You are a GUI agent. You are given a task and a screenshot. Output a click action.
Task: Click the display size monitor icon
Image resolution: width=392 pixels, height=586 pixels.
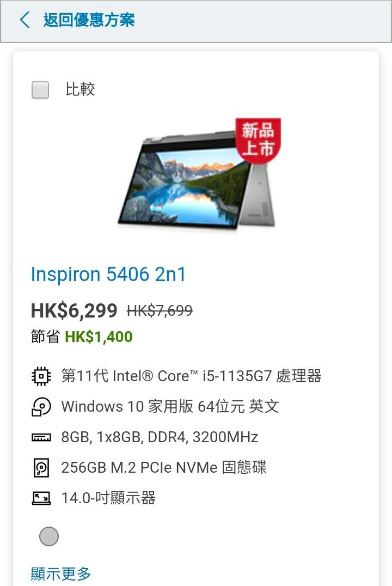41,498
